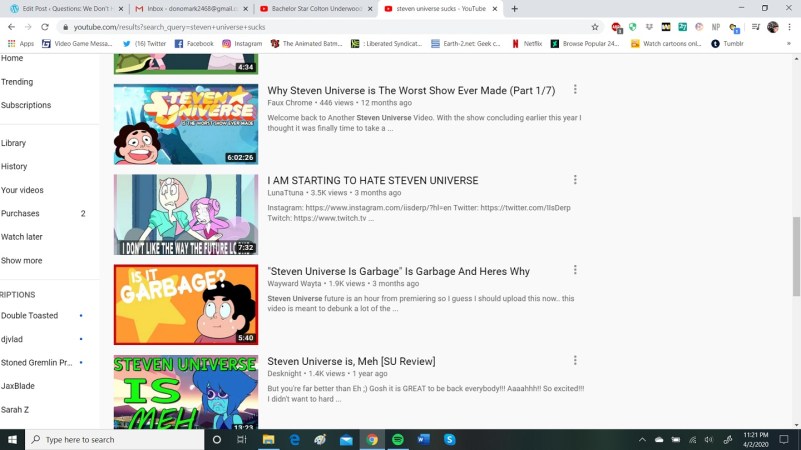Close the Gmail Inbox tab
801x450 pixels.
coord(246,9)
